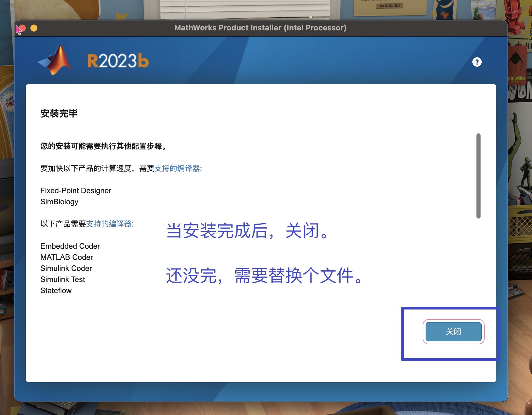532x415 pixels.
Task: Select the MATLAB Coder product entry
Action: (x=66, y=257)
